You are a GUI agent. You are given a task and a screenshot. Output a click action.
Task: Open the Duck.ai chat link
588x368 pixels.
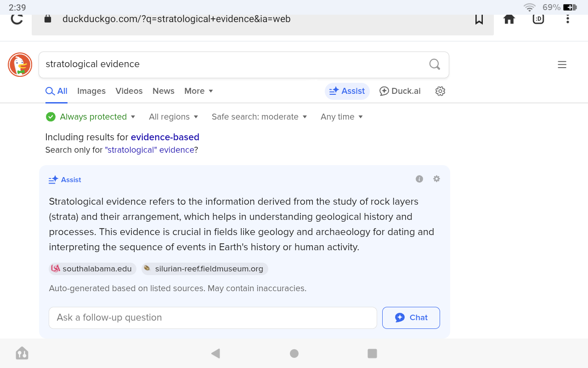(x=400, y=91)
